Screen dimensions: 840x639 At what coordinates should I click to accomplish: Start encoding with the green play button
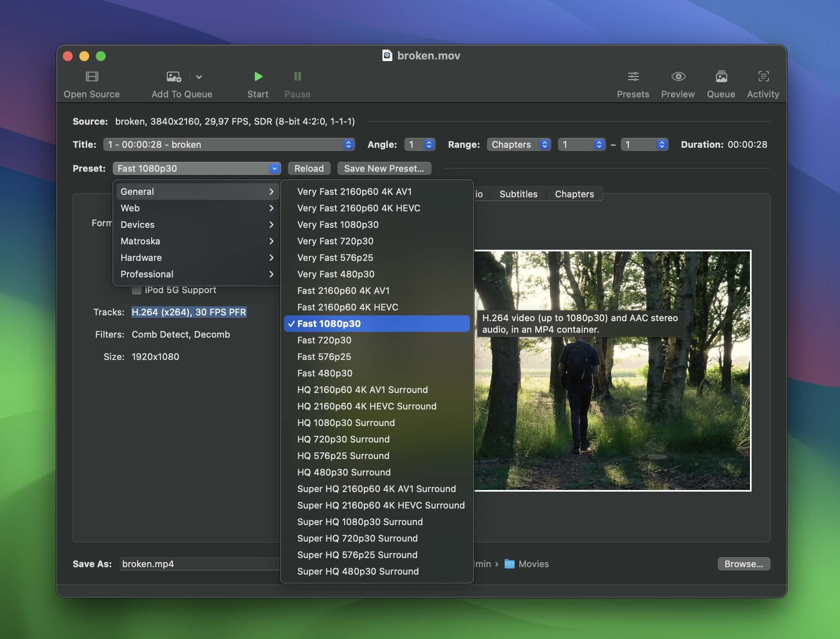258,77
